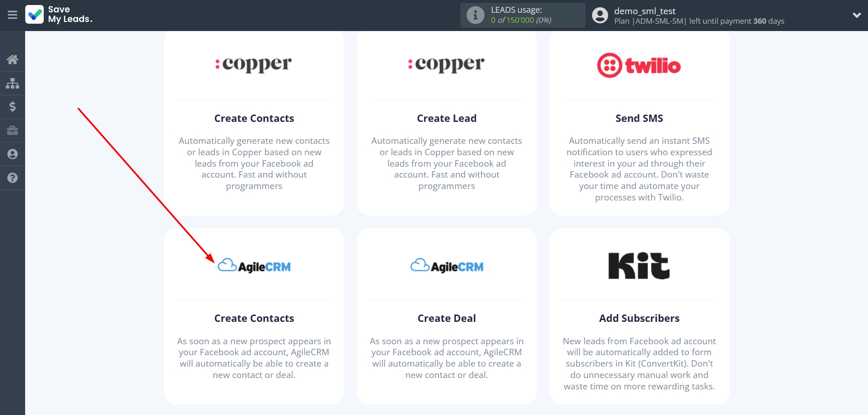Open the hamburger menu icon

pyautogui.click(x=12, y=15)
